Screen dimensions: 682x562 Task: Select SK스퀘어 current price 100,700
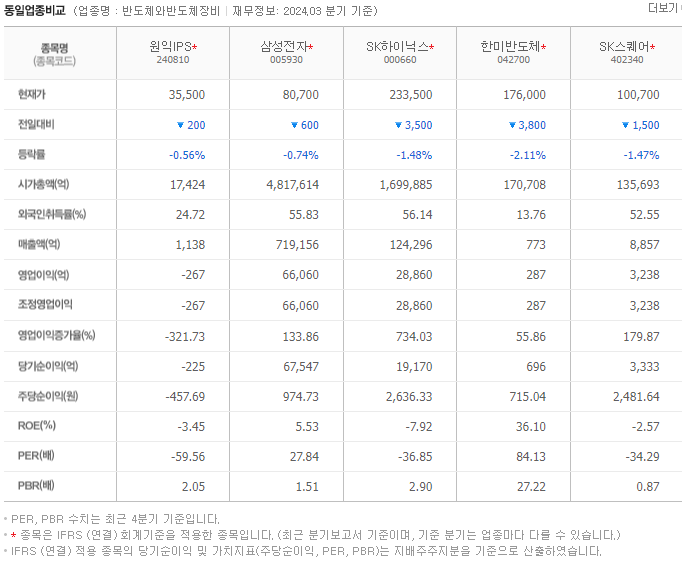coord(638,95)
